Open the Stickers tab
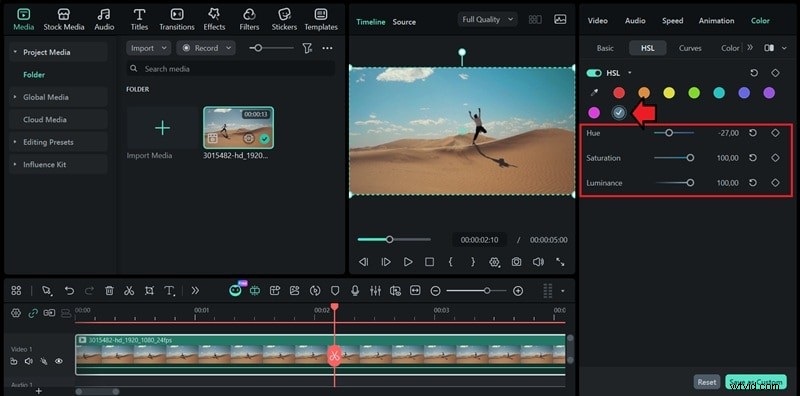The image size is (800, 396). pyautogui.click(x=284, y=20)
